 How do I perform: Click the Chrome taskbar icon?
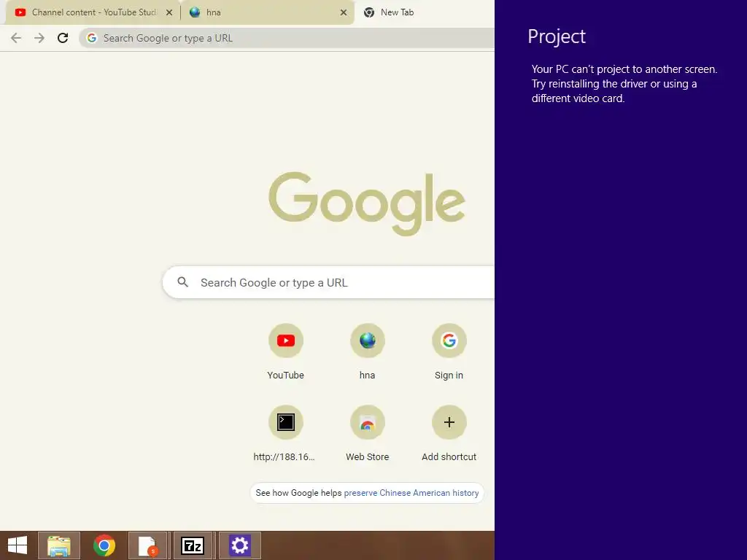104,545
